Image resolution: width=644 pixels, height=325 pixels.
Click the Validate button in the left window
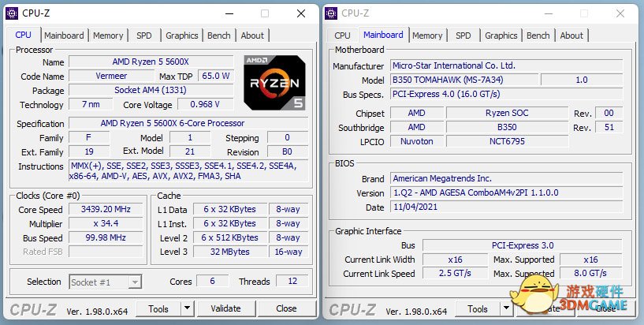[226, 308]
